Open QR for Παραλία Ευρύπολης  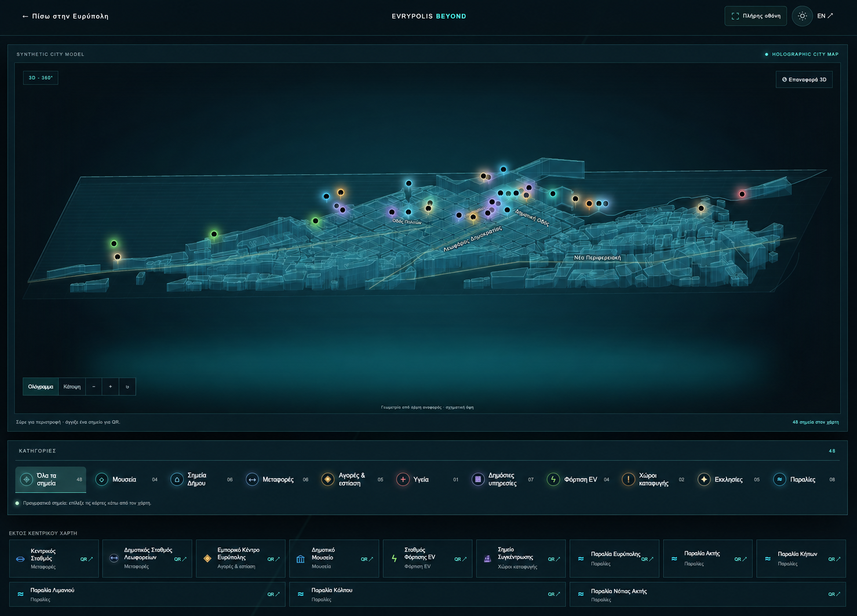pos(647,559)
